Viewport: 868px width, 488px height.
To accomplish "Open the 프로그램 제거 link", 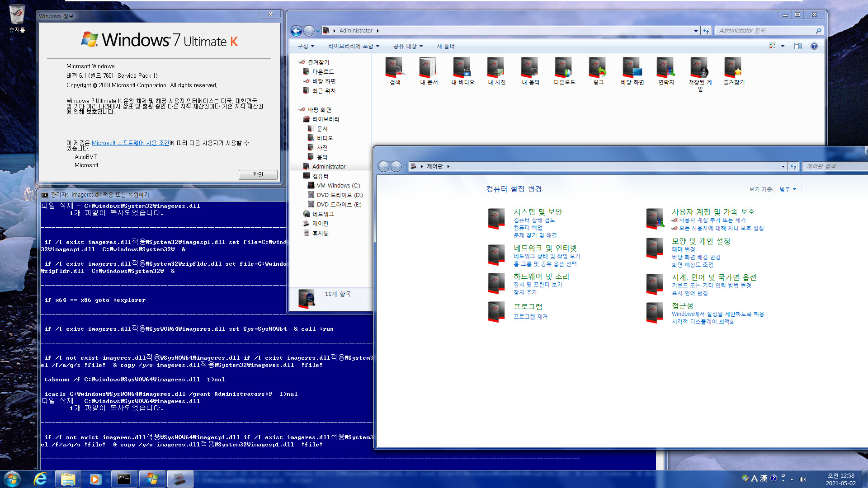I will click(x=530, y=317).
